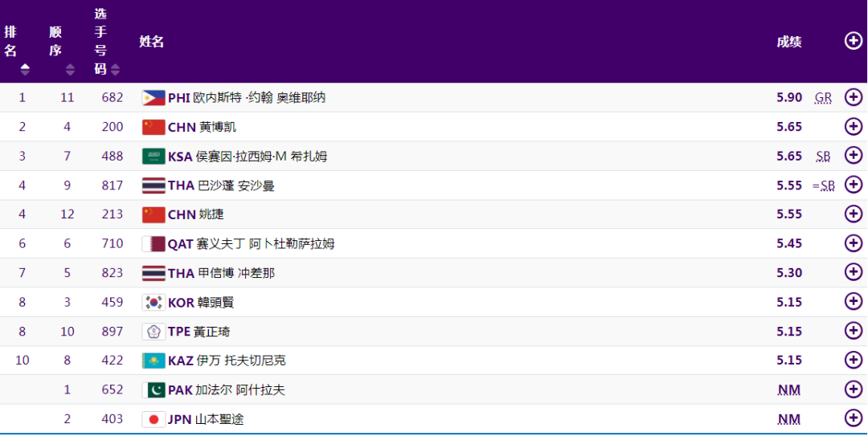
Task: Click the Qatar flag icon
Action: [x=154, y=244]
